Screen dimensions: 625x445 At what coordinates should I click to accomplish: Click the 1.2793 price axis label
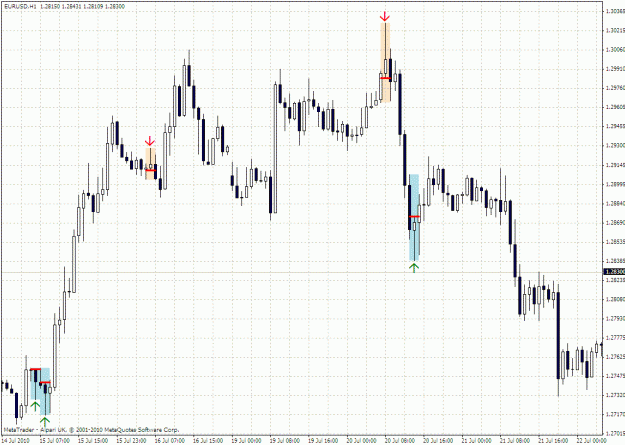click(x=615, y=318)
